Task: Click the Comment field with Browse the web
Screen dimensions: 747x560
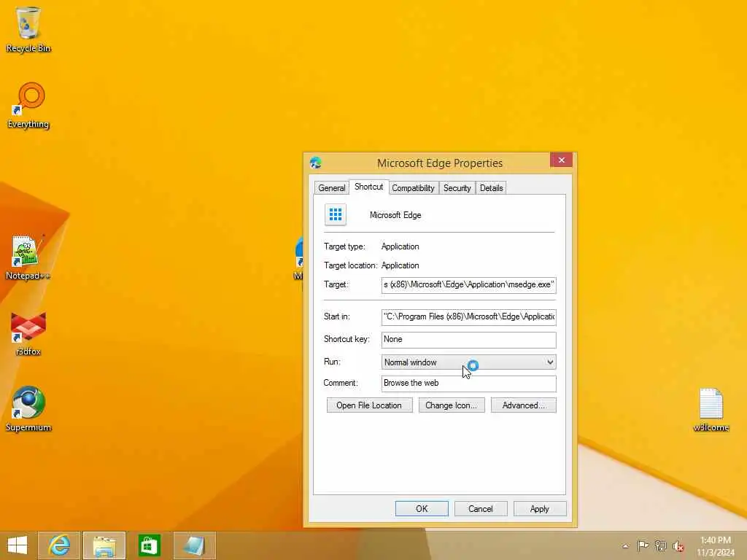Action: click(469, 384)
